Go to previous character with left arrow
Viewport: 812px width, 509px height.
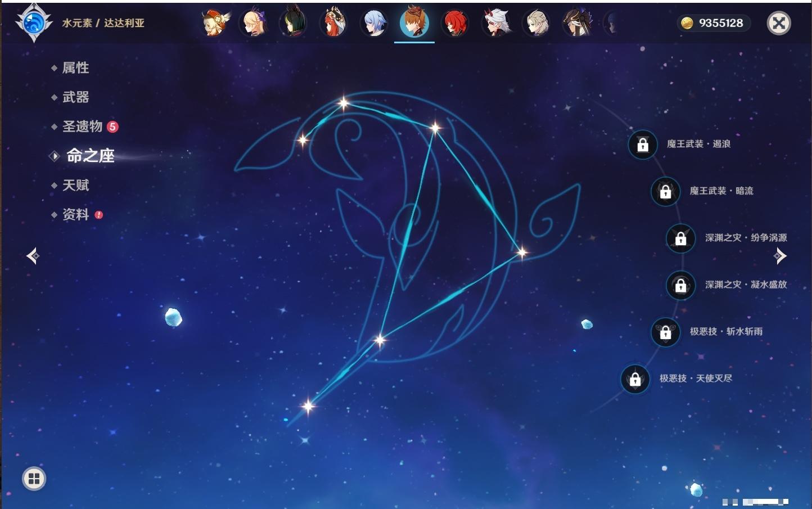[33, 256]
